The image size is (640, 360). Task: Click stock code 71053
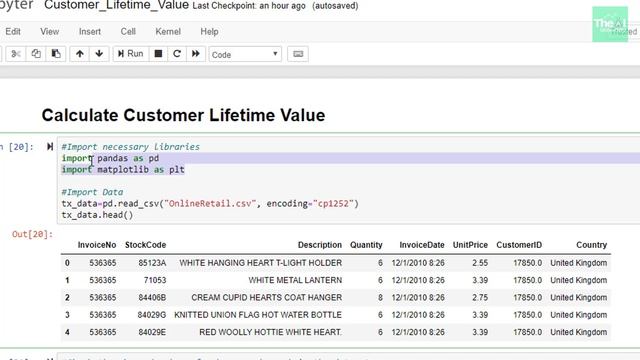155,280
